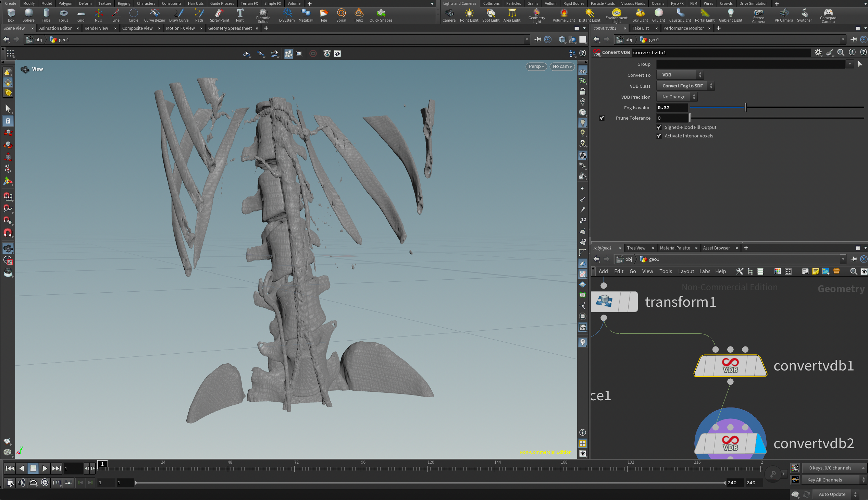Click the transform1 node icon
Image resolution: width=868 pixels, height=500 pixels.
point(604,302)
